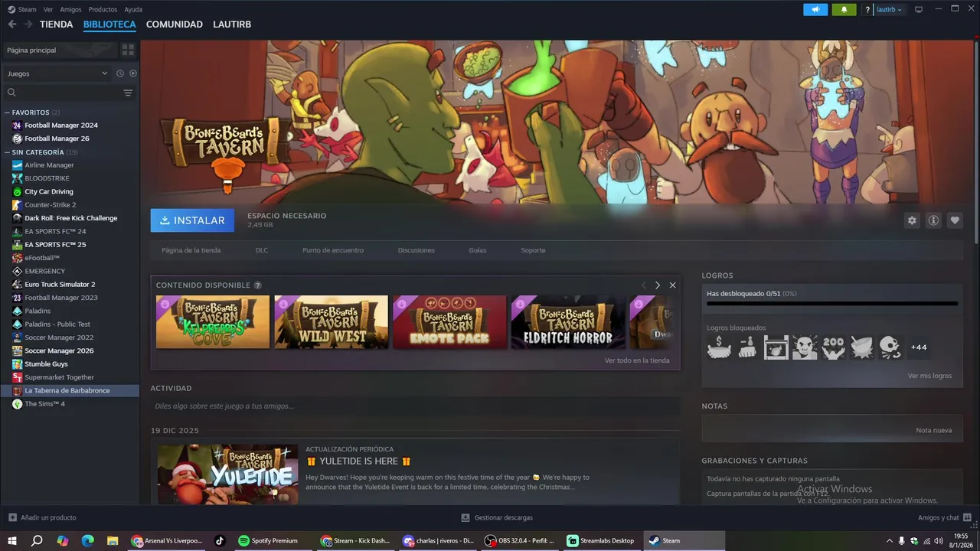Click the back navigation arrow
This screenshot has width=980, height=551.
[x=11, y=24]
